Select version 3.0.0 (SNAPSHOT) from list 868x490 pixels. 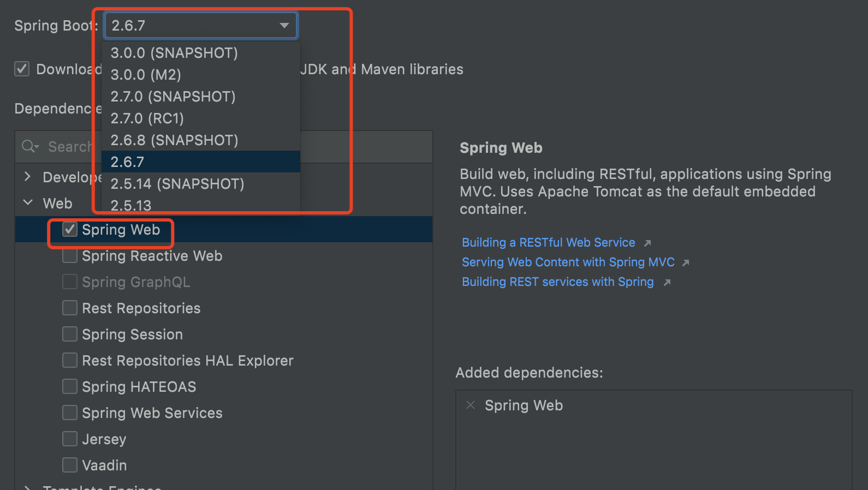click(174, 53)
